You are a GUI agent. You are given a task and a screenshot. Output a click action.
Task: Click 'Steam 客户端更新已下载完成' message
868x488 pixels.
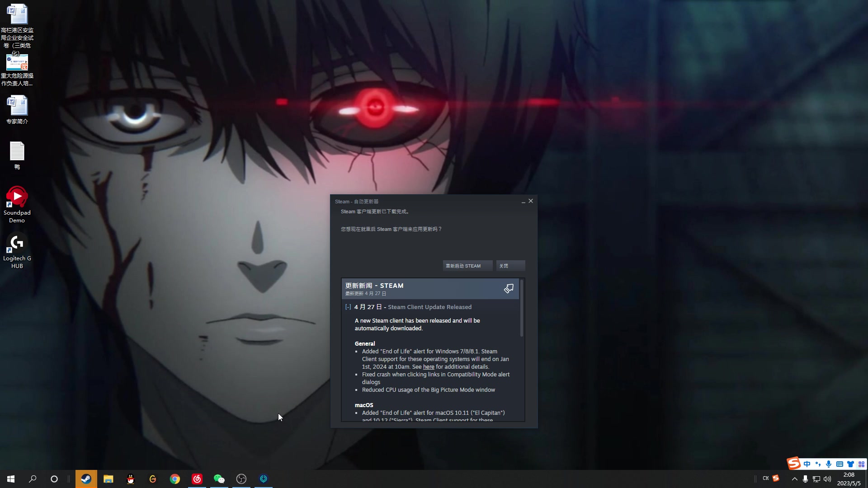pos(375,211)
